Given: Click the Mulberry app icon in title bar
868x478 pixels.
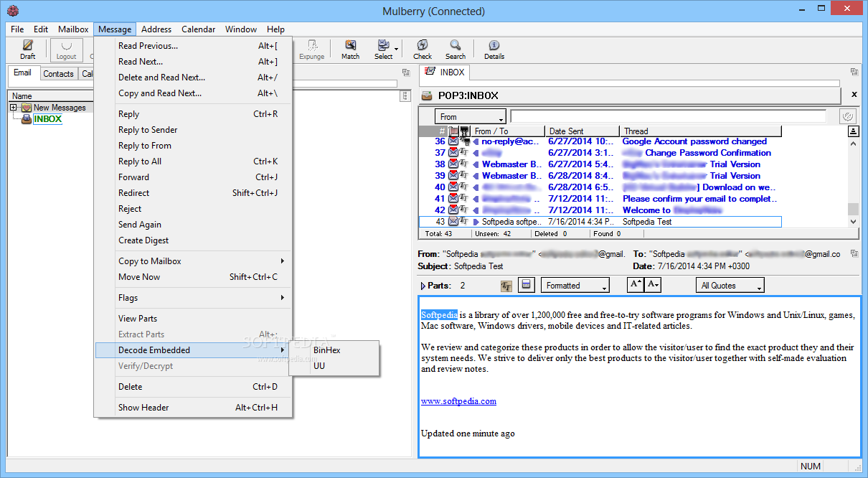Looking at the screenshot, I should tap(12, 11).
